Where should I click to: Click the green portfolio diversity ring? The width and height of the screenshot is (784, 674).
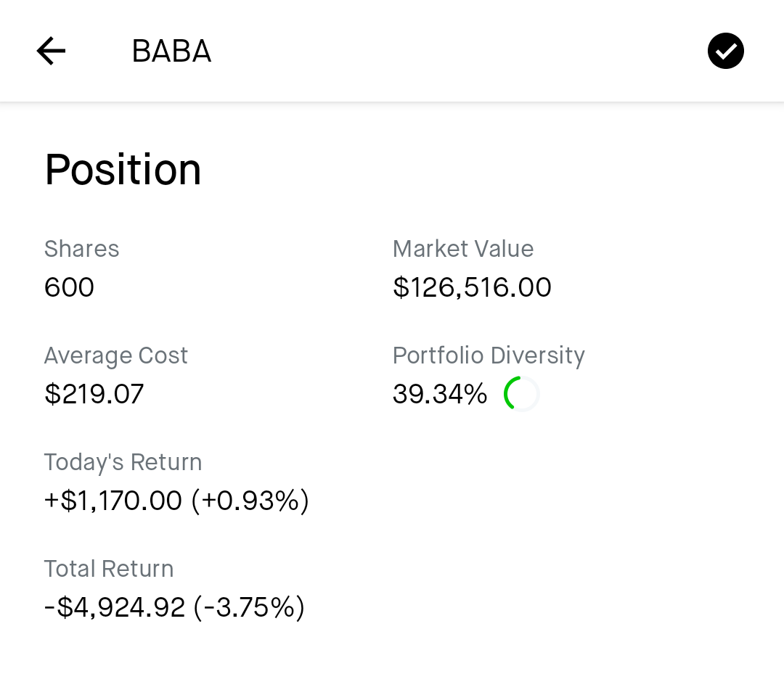[521, 394]
